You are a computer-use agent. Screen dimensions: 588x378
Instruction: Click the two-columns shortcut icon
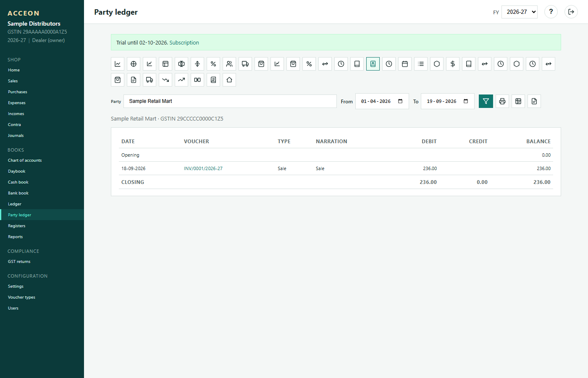[197, 80]
